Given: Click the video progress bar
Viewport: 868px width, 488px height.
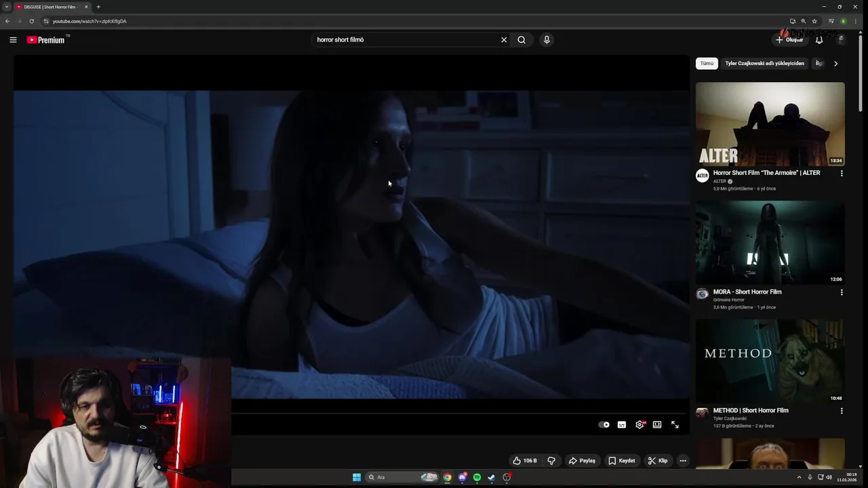Looking at the screenshot, I should pyautogui.click(x=460, y=413).
